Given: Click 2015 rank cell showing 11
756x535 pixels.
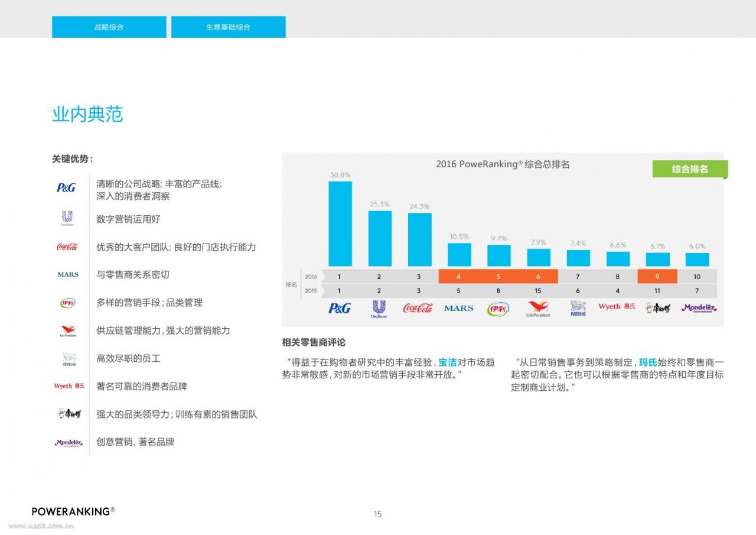Looking at the screenshot, I should pos(657,291).
